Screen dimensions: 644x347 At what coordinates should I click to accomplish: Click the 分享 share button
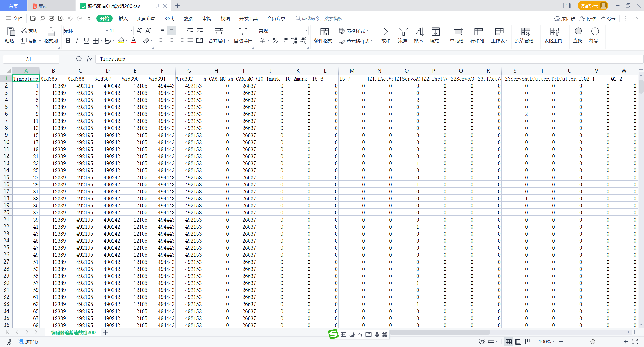pos(608,18)
